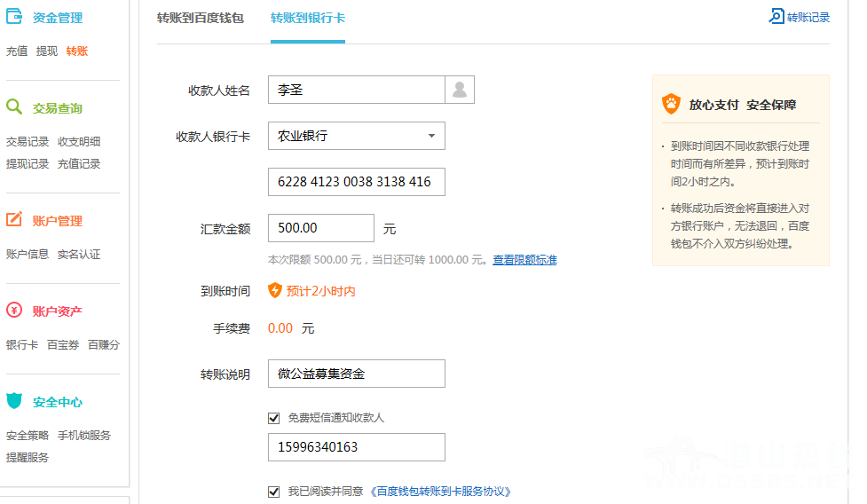The height and width of the screenshot is (504, 867).
Task: Click the 交易查询 magnifier icon
Action: (14, 106)
